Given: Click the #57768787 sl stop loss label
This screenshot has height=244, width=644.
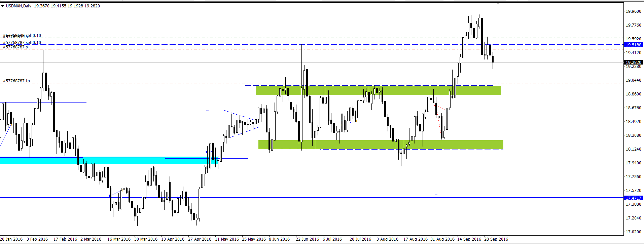Looking at the screenshot, I should click(16, 47).
